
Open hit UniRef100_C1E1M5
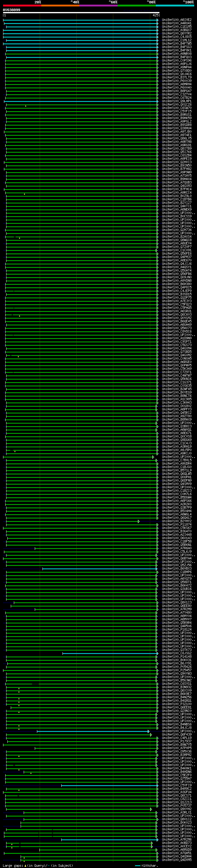click(x=177, y=26)
